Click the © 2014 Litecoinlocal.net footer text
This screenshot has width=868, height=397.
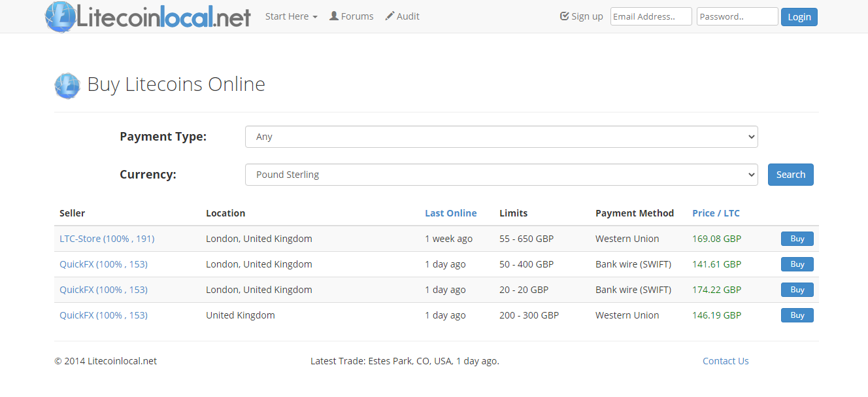pyautogui.click(x=105, y=361)
